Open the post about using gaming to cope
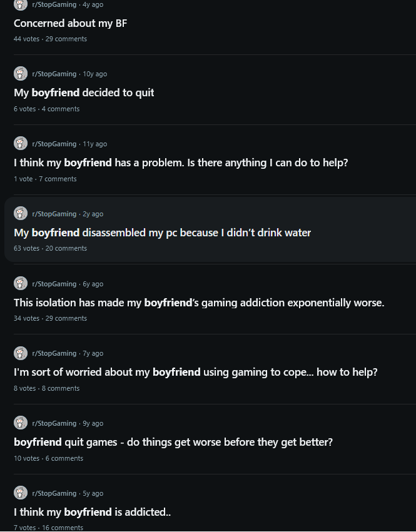The height and width of the screenshot is (532, 416). (195, 372)
